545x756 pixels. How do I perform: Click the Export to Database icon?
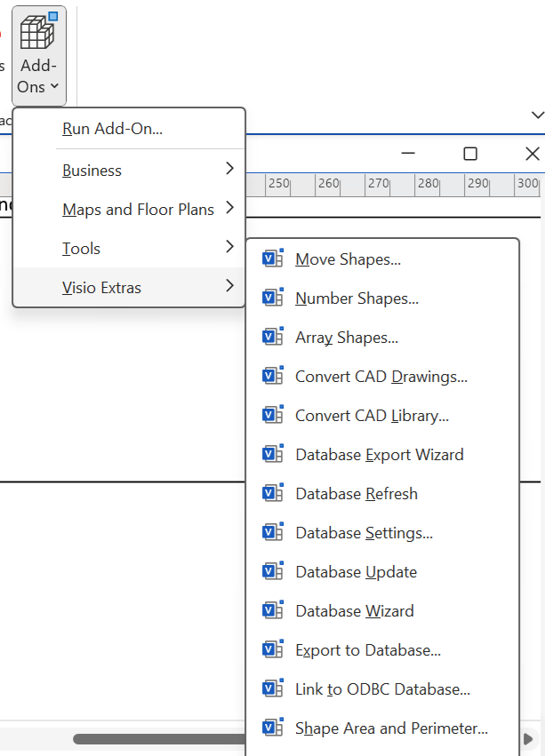273,649
